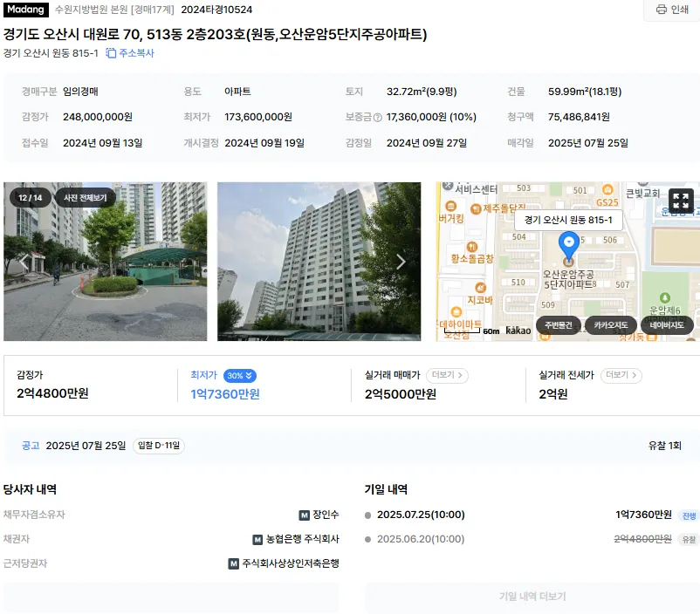Image resolution: width=700 pixels, height=614 pixels.
Task: Click the blue map location pin
Action: (x=569, y=244)
